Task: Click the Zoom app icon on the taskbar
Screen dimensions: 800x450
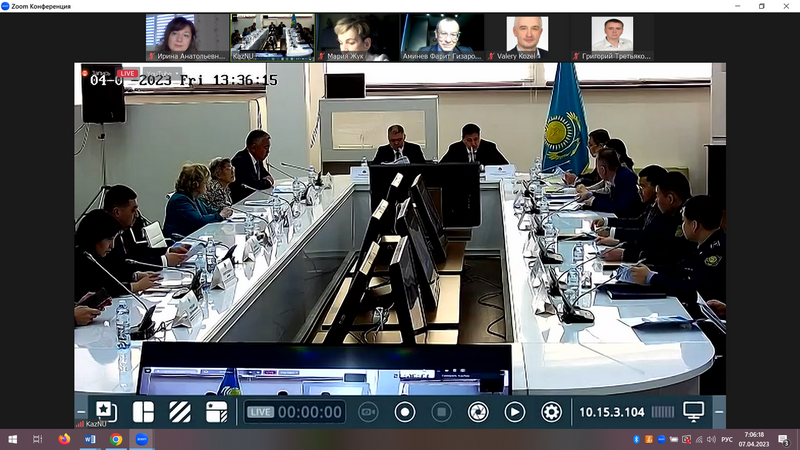Action: pyautogui.click(x=142, y=439)
